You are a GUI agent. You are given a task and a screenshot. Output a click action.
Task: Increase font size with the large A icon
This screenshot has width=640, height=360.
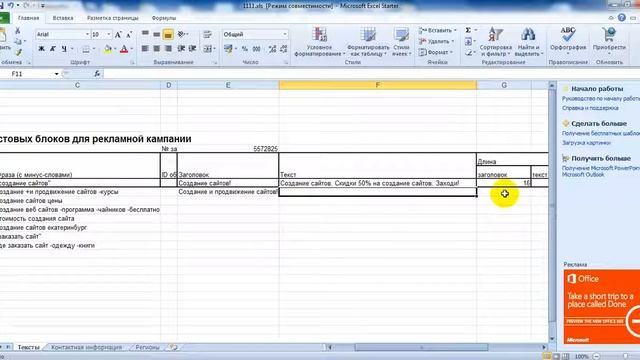tap(118, 35)
